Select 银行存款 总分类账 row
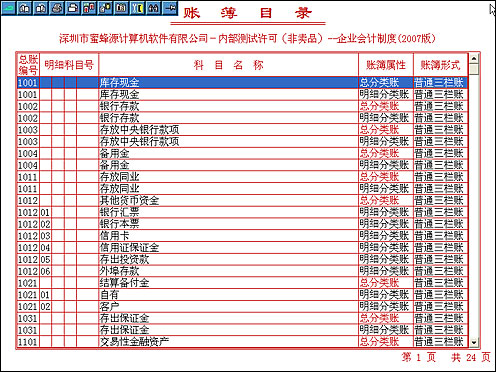Viewport: 496px width, 372px height. 242,106
